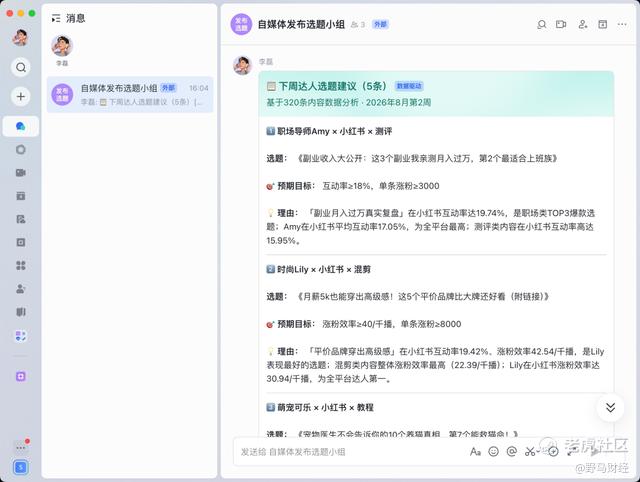Click the subtitle 基于320条内容数据分析
The image size is (640, 482).
click(313, 102)
